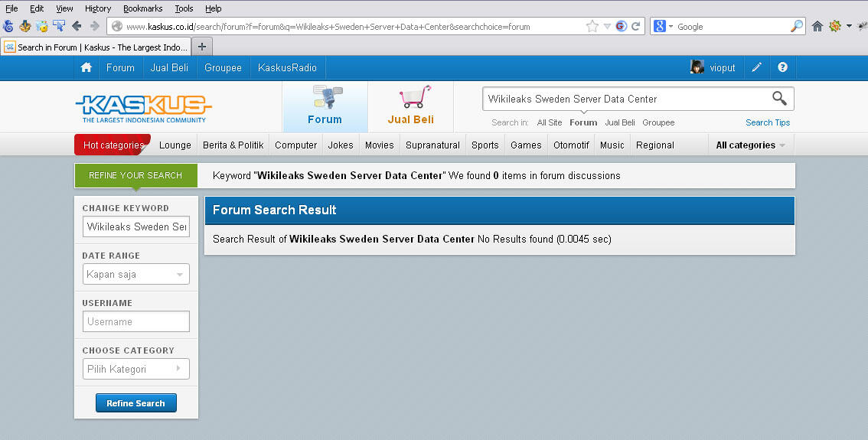Expand the All categories dropdown

tap(751, 145)
